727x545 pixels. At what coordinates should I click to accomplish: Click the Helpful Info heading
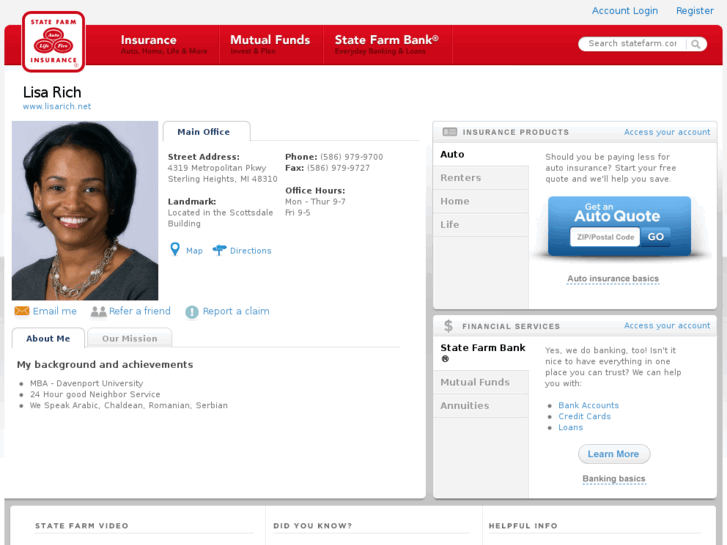tap(523, 526)
